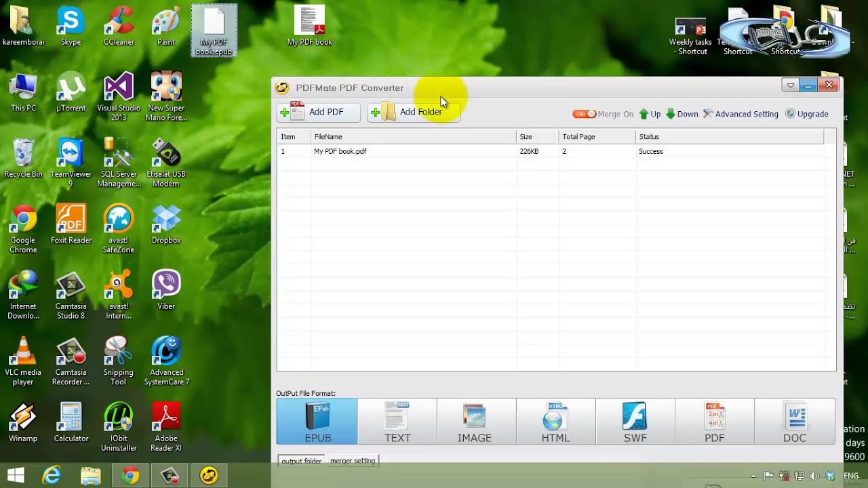Click the Upgrade link
Screen dimensions: 868x488
point(807,114)
